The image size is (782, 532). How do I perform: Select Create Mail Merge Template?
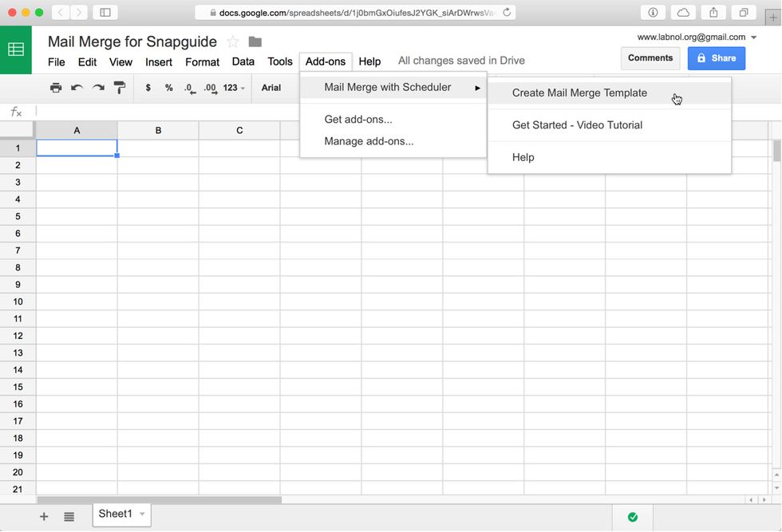[579, 93]
